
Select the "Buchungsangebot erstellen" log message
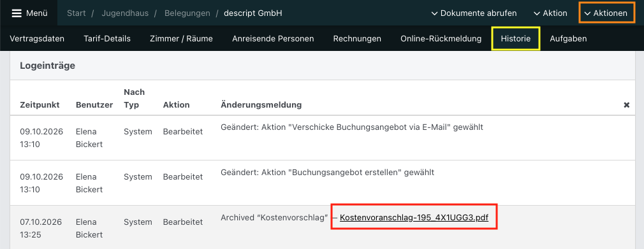pyautogui.click(x=327, y=173)
